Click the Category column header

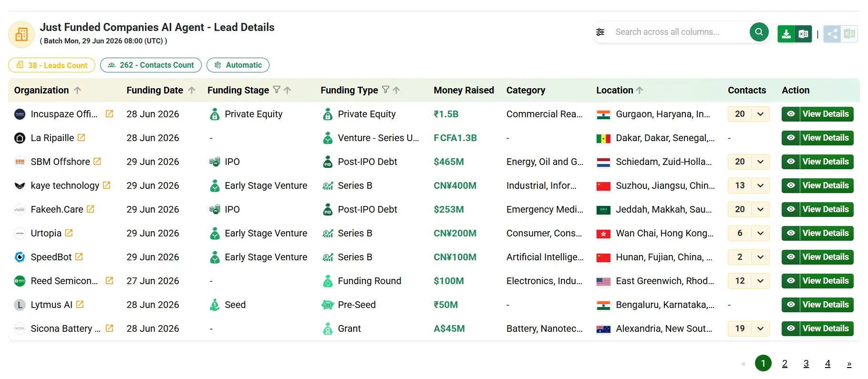[x=526, y=90]
